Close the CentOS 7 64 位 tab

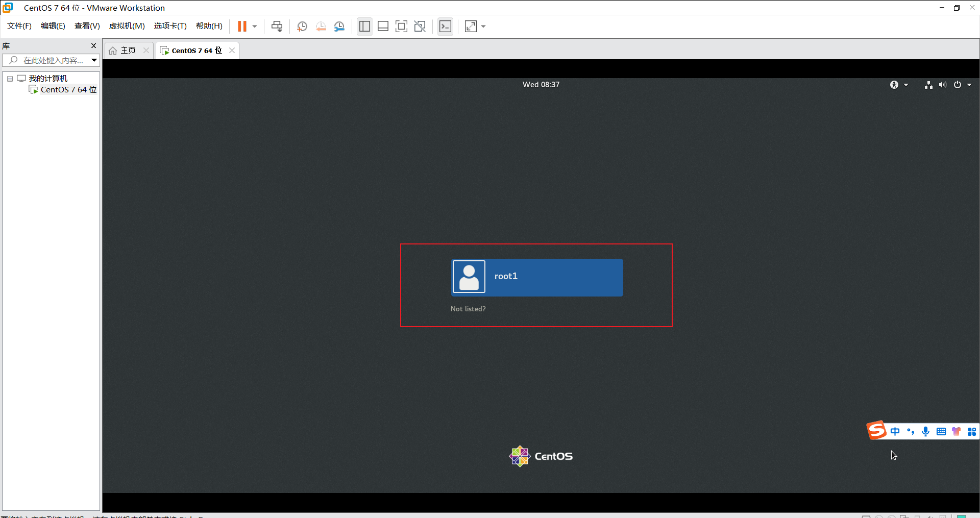[x=232, y=50]
